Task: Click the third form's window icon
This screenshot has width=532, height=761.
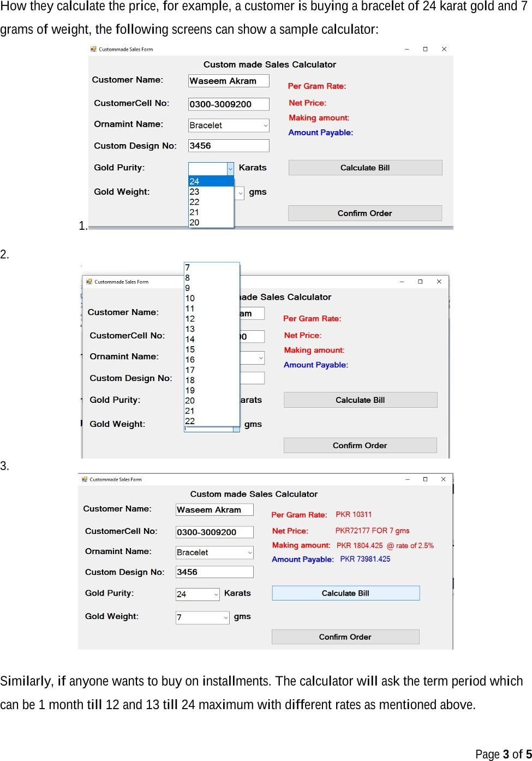Action: point(85,479)
